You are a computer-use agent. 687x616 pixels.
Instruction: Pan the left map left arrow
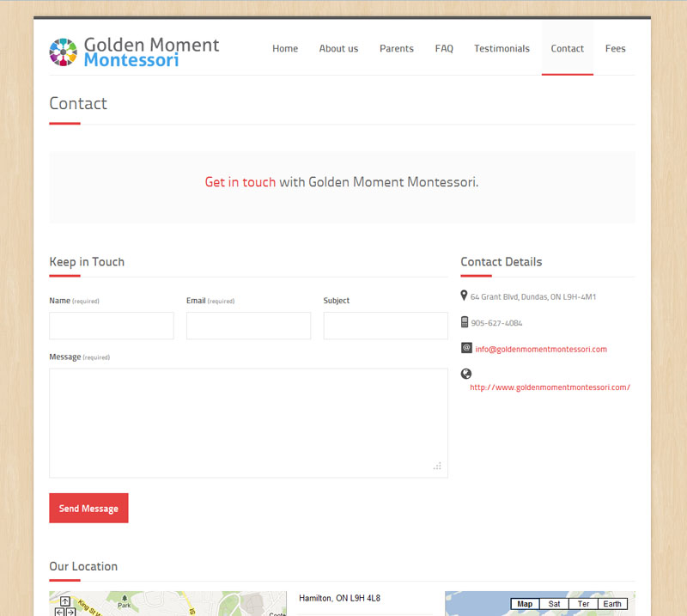(59, 612)
